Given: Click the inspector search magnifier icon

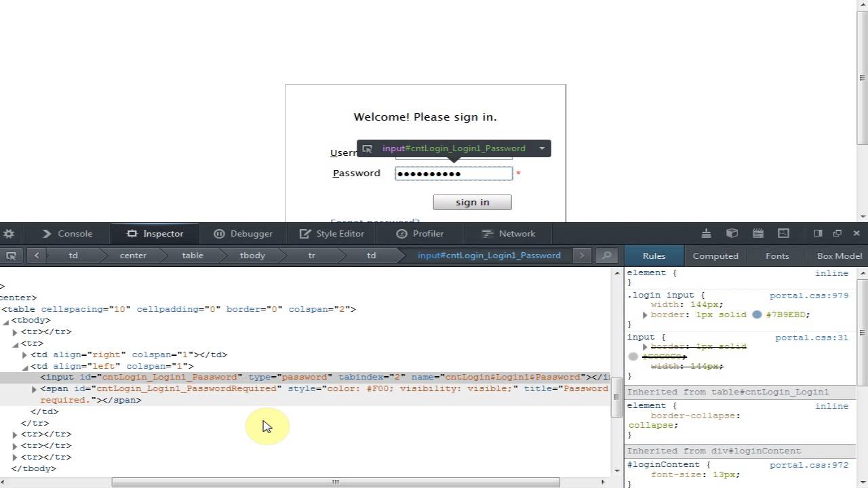Looking at the screenshot, I should click(606, 256).
